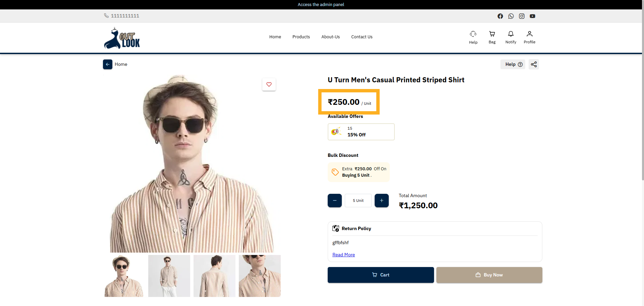Click the Buy Now button
Screen dimensions: 644x306
click(x=489, y=275)
